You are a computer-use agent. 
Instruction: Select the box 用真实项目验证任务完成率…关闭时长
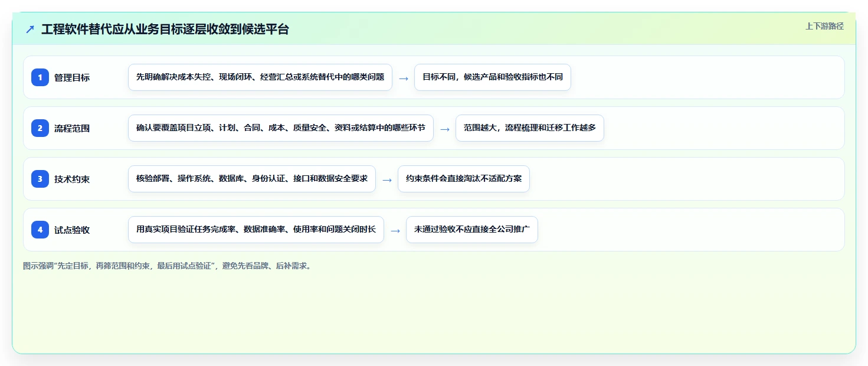(x=256, y=230)
